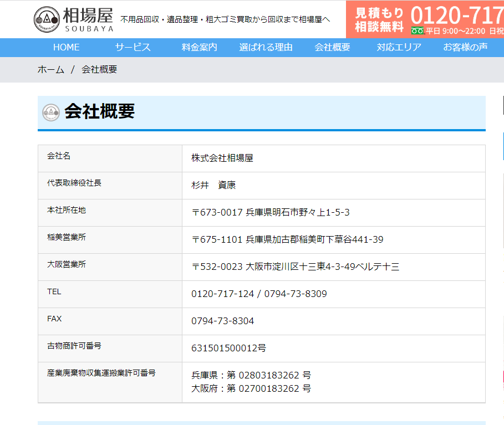Click the Soubaya round logo icon
This screenshot has height=425, width=504.
[x=47, y=19]
